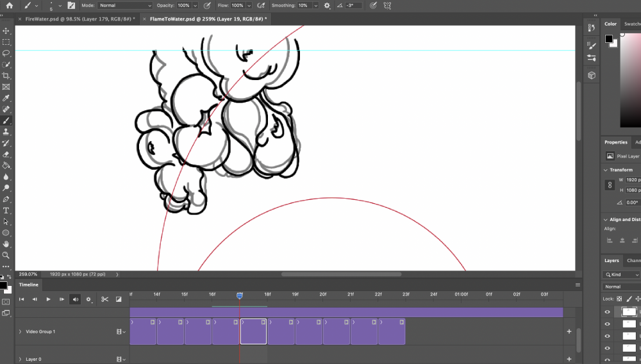Image resolution: width=641 pixels, height=364 pixels.
Task: Click the Home icon in options bar
Action: (x=10, y=5)
